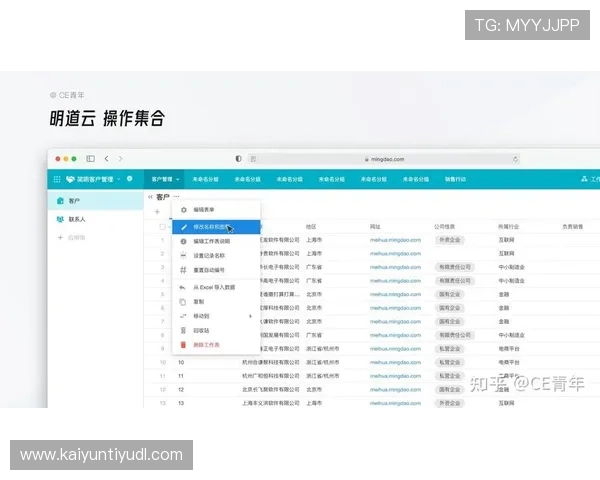Click the 所属行业 column header
600x480 pixels.
509,227
